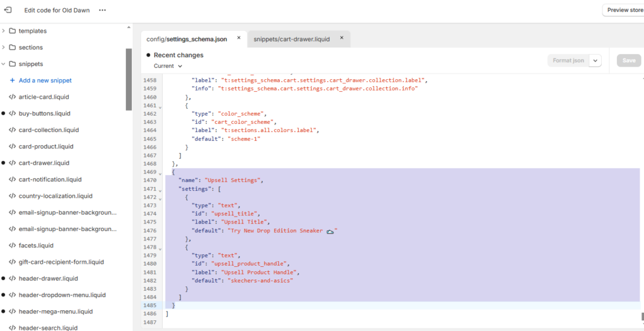Collapse code fold at line 1469
Image resolution: width=644 pixels, height=331 pixels.
pos(160,173)
